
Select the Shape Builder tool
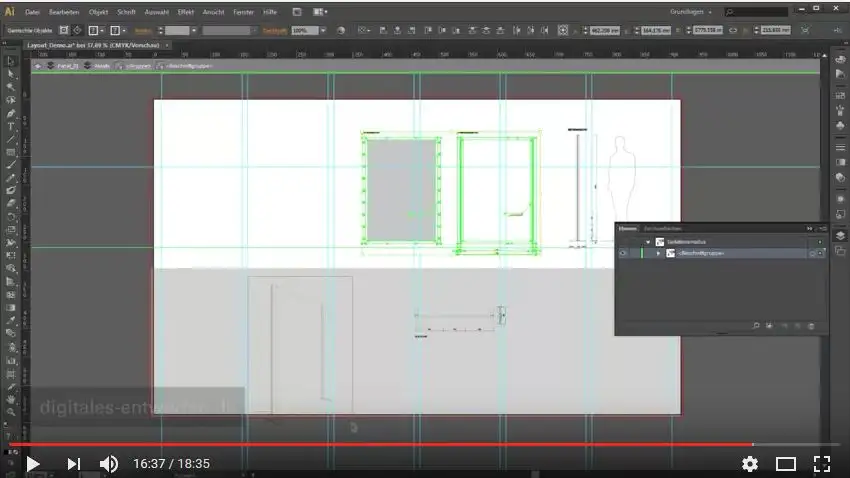10,269
